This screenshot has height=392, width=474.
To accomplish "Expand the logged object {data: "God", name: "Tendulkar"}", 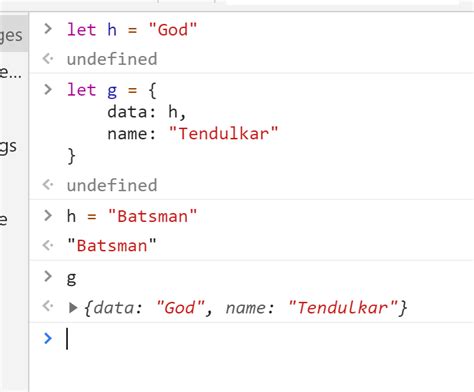I will (73, 308).
